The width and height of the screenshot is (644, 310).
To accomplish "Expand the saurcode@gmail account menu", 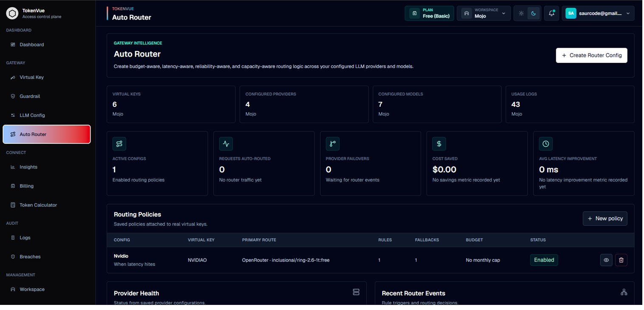I will pyautogui.click(x=598, y=13).
